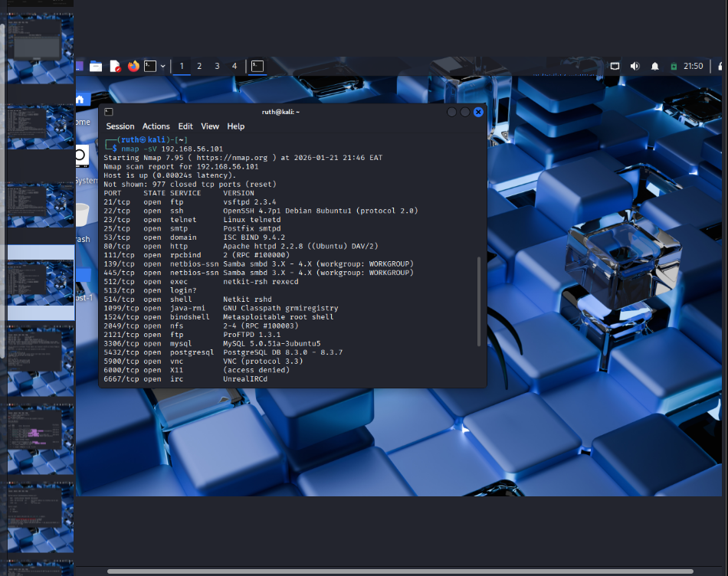Click the nmap -sV 192.168.56.101 command
This screenshot has height=576, width=728.
coord(172,149)
